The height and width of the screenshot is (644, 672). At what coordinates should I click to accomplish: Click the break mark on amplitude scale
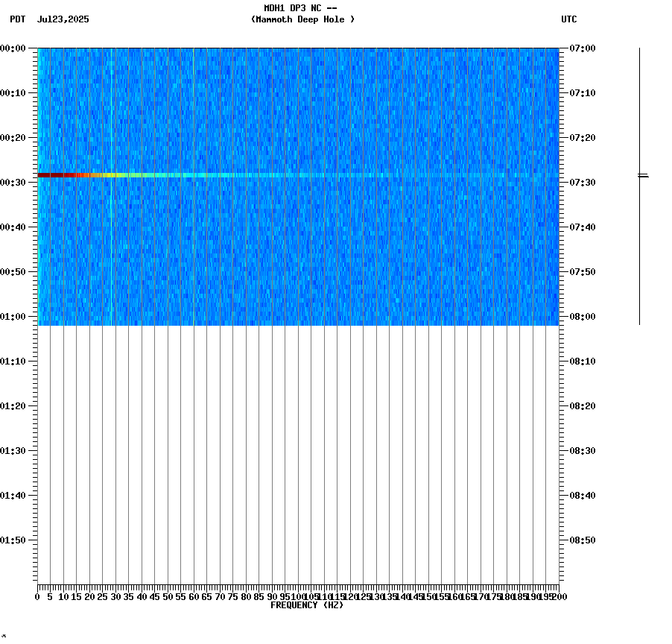coord(639,177)
